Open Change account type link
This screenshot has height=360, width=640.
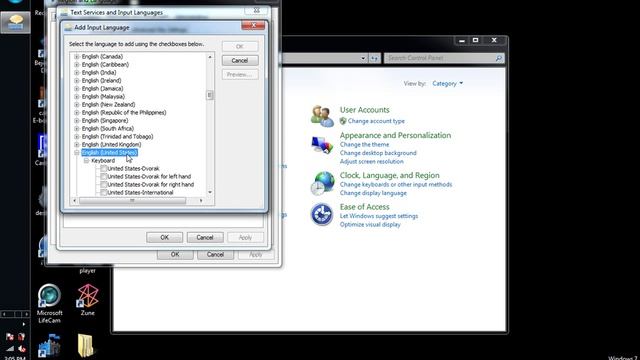click(376, 121)
